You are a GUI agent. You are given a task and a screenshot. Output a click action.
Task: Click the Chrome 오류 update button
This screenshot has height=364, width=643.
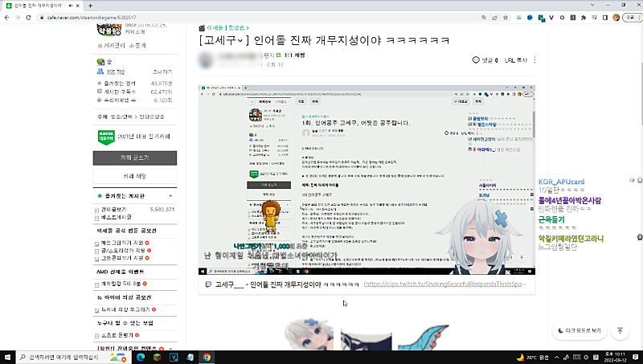[632, 18]
